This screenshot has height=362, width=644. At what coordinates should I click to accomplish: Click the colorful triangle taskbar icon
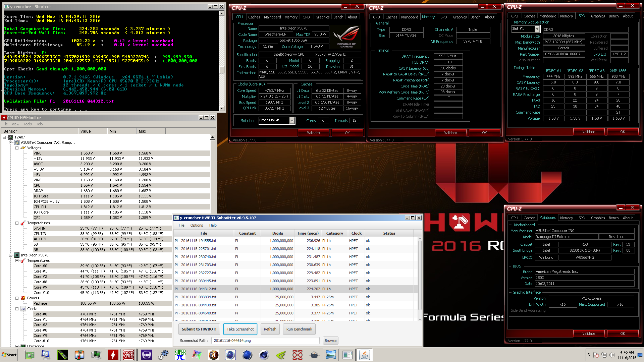coord(197,355)
